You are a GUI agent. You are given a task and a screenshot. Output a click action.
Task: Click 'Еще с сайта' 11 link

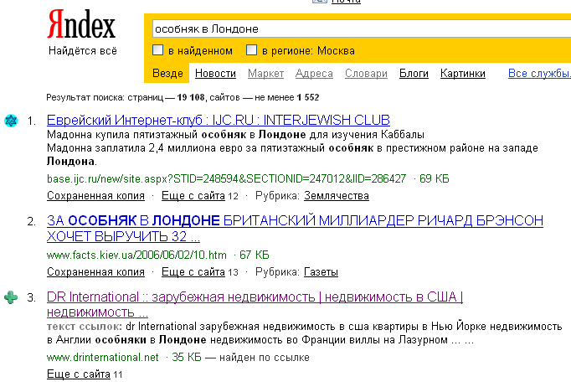coord(79,374)
